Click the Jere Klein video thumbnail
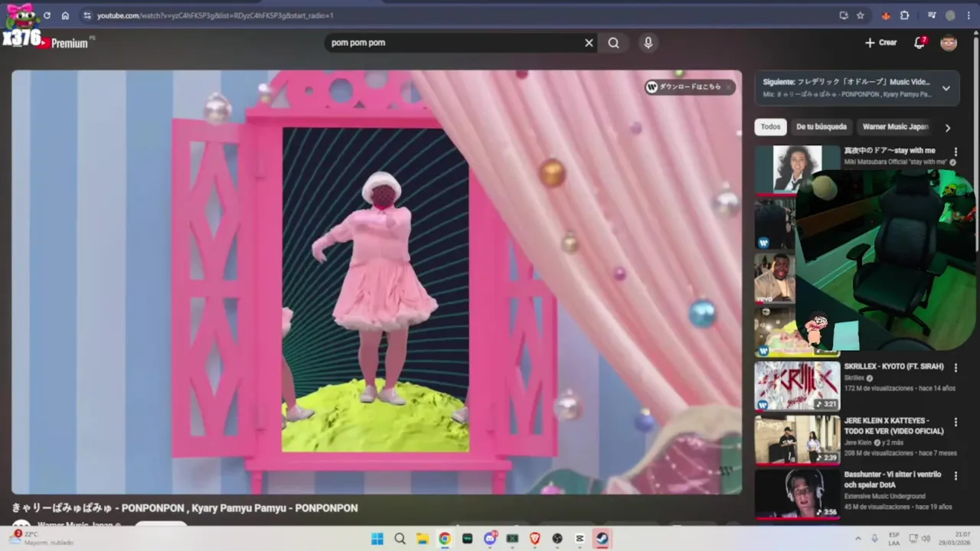The image size is (980, 551). point(797,440)
